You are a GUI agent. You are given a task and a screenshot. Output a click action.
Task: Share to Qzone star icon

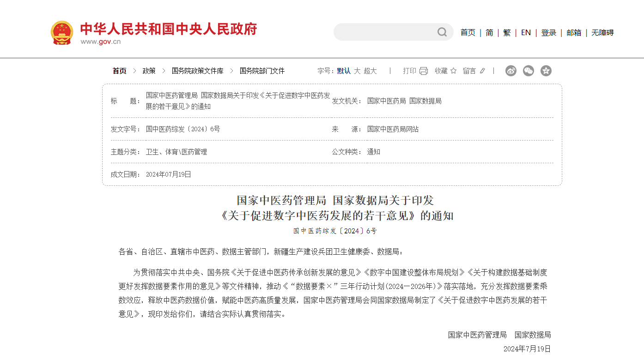click(x=546, y=71)
